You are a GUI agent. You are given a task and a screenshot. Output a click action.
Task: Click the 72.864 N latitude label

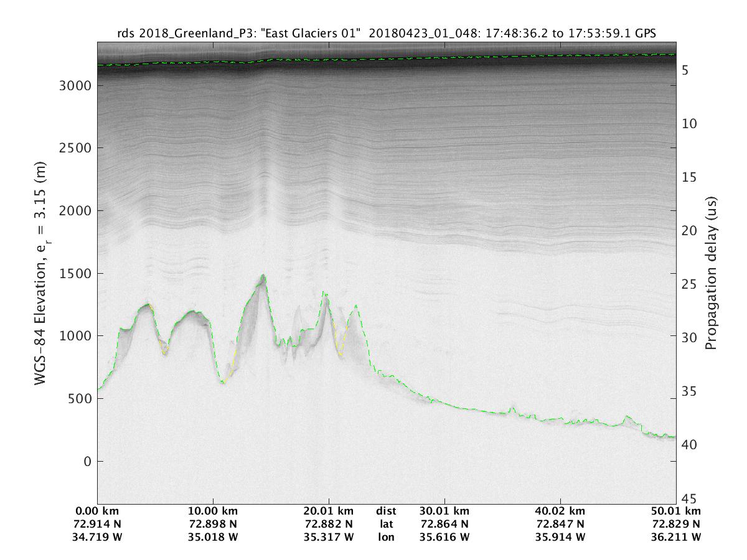coord(444,525)
